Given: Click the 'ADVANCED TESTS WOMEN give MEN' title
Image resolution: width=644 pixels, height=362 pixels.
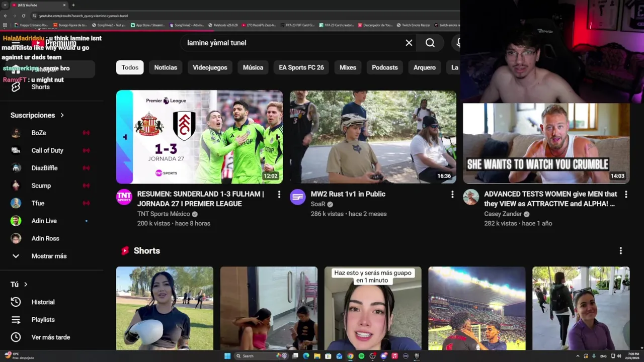Looking at the screenshot, I should coord(550,199).
